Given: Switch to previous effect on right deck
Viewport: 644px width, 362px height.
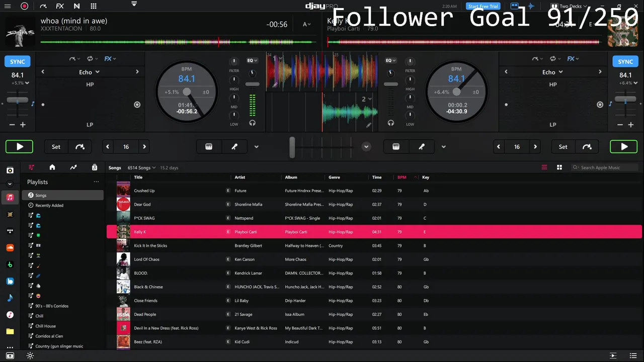Looking at the screenshot, I should click(x=506, y=72).
